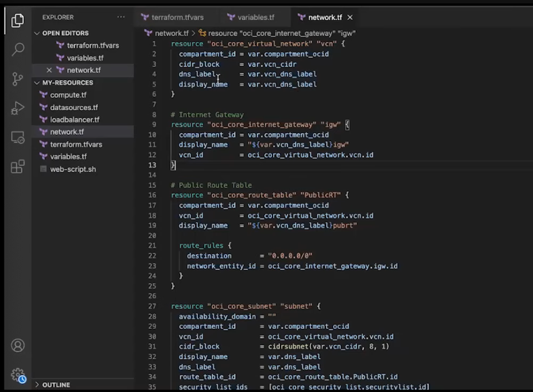Click the Accounts icon in activity bar

coord(18,346)
